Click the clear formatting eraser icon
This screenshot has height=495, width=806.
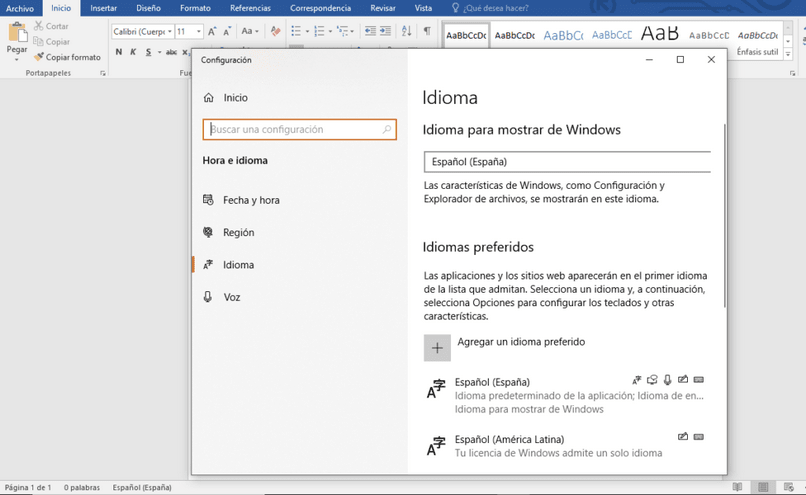(x=276, y=31)
